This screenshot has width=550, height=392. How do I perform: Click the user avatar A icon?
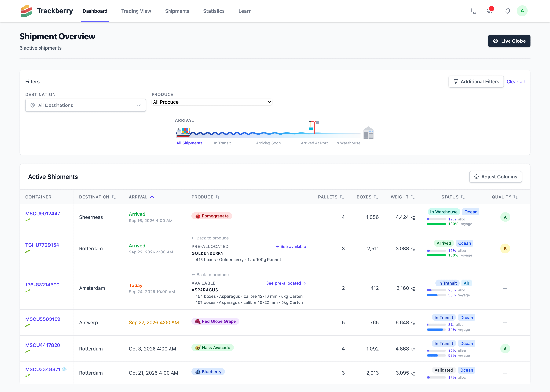[x=522, y=11]
